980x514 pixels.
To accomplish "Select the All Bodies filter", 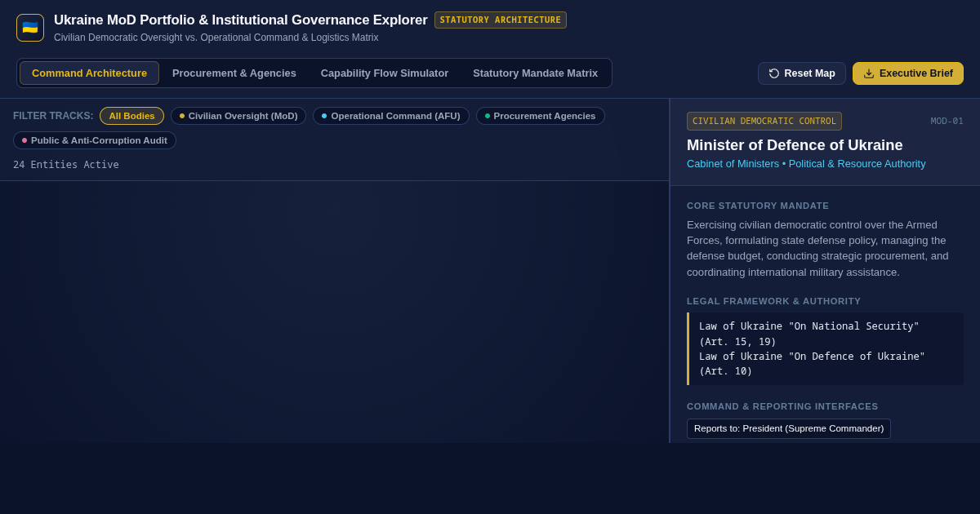I will (131, 116).
